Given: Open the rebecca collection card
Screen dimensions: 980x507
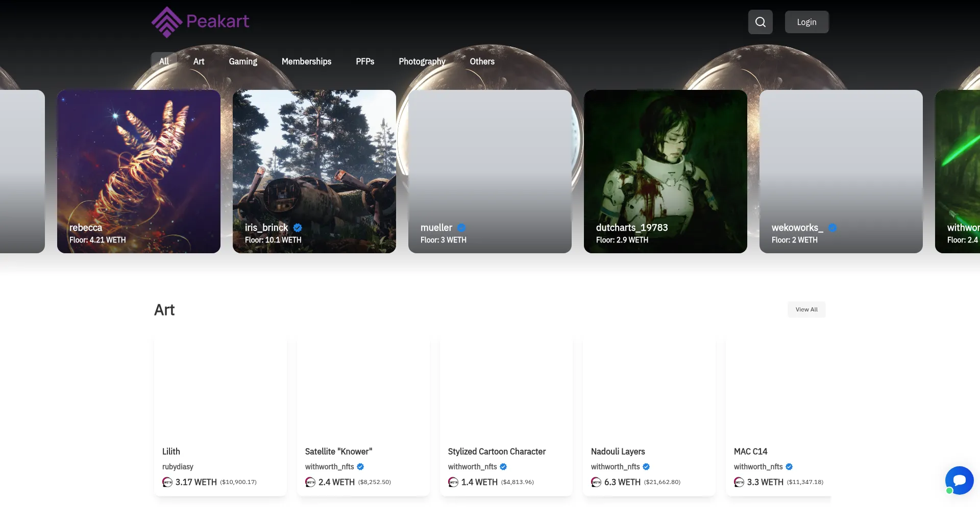Looking at the screenshot, I should (x=139, y=172).
